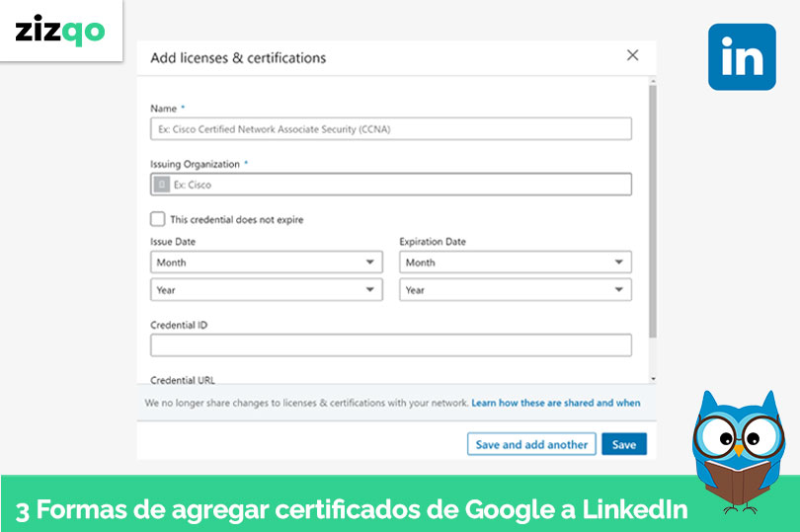Click the scrollbar down arrow
The width and height of the screenshot is (800, 532).
[x=653, y=379]
